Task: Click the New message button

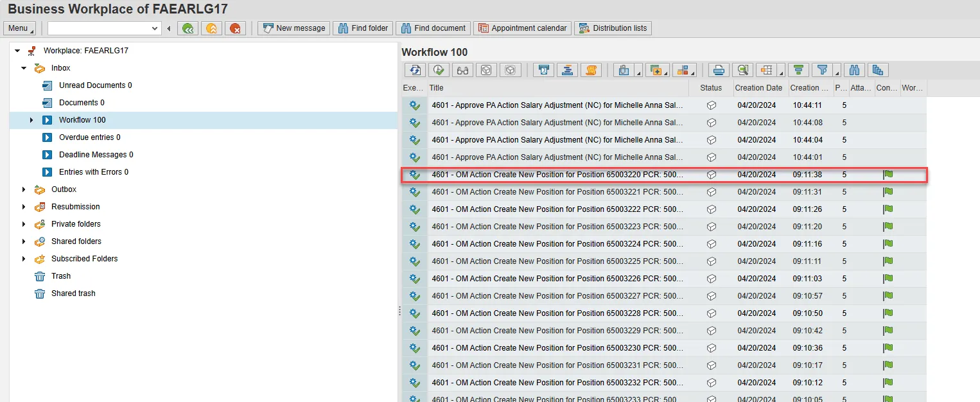Action: click(294, 28)
